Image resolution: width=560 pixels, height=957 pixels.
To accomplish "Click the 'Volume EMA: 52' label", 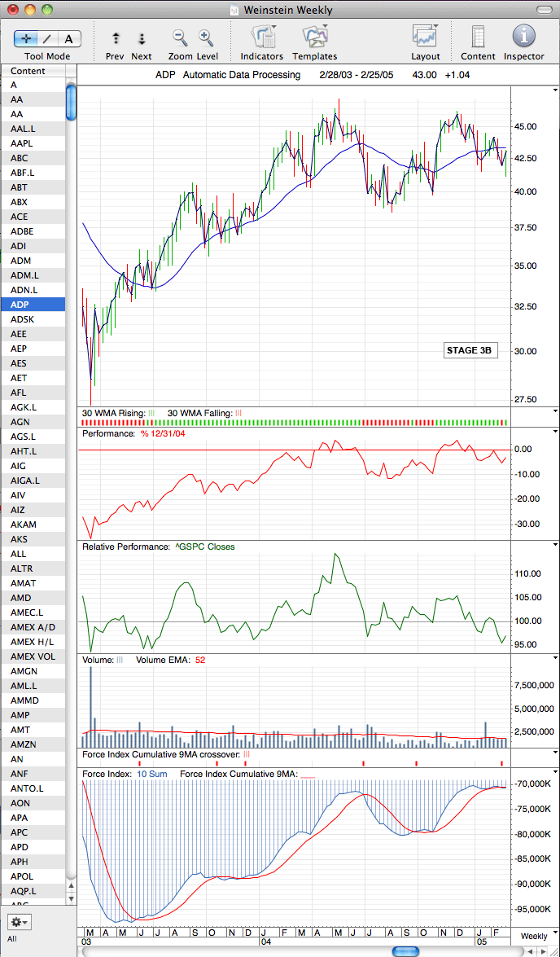I will [170, 660].
